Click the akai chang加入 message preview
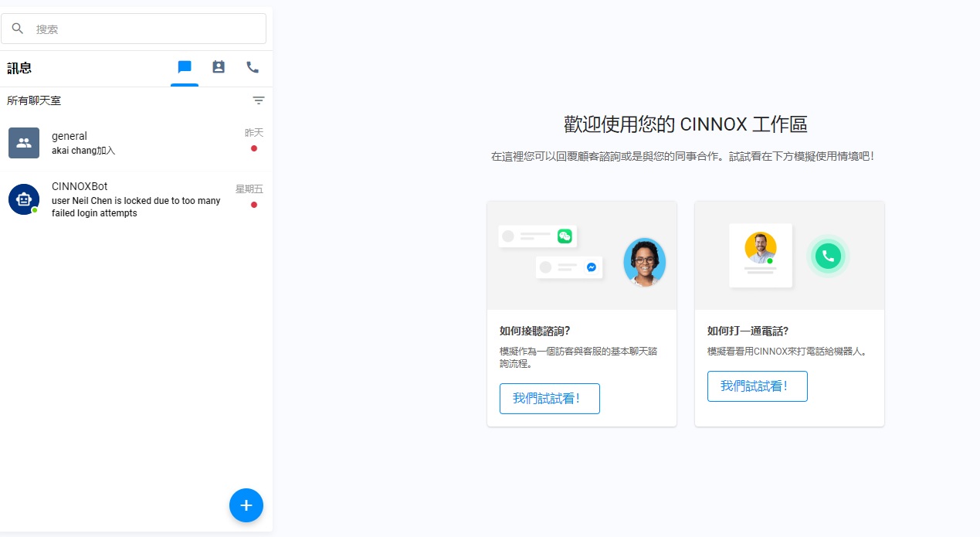980x537 pixels. point(83,151)
